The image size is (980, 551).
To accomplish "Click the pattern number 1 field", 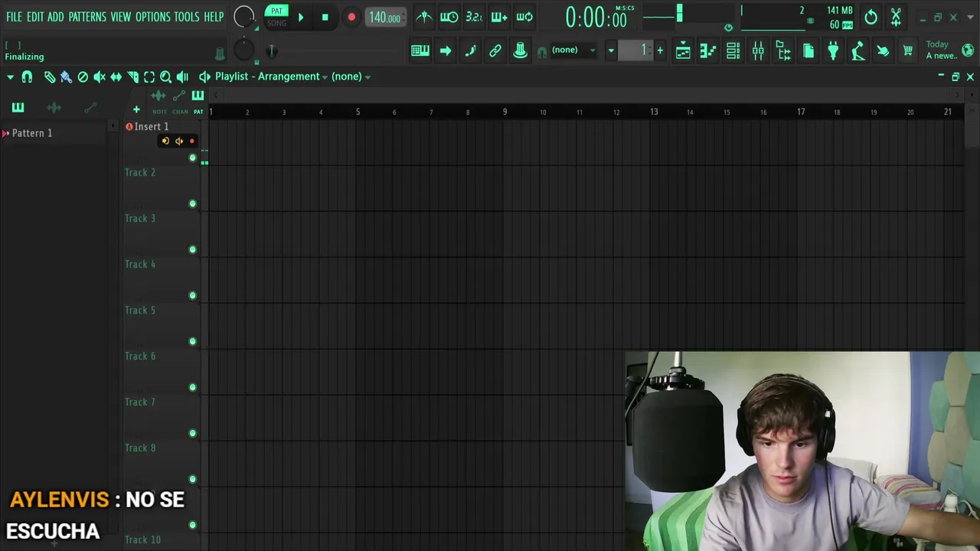I will pyautogui.click(x=636, y=51).
